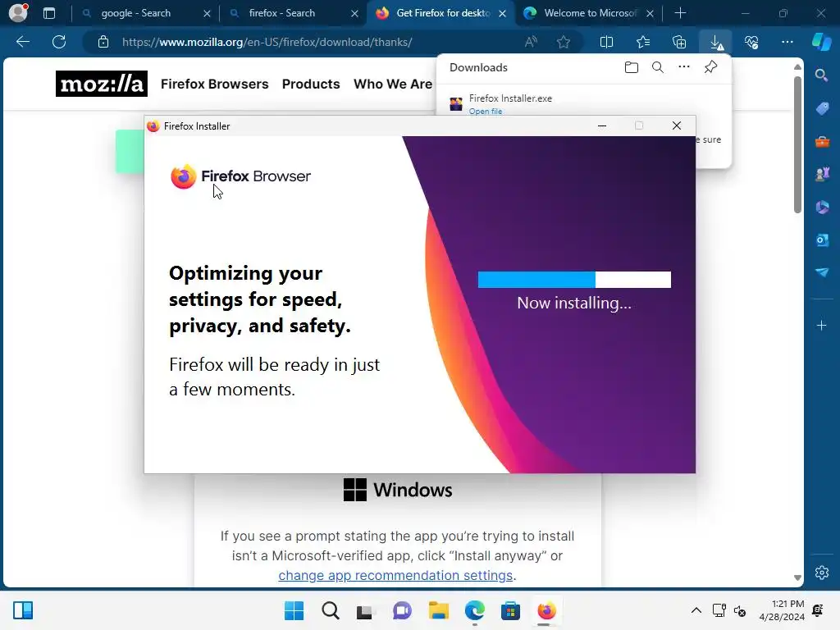Close the Get Firefox tab

click(503, 13)
